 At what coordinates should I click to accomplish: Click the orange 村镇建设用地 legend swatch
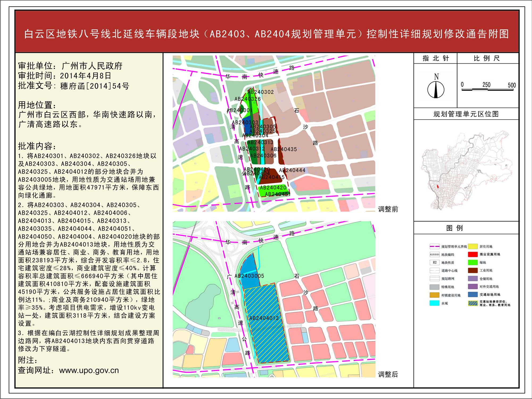[x=434, y=295]
